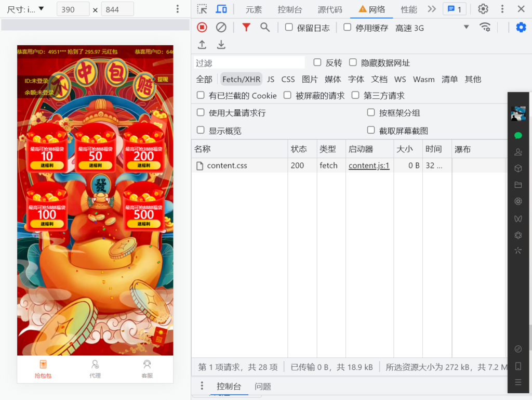Open DevTools settings gear

[x=483, y=9]
